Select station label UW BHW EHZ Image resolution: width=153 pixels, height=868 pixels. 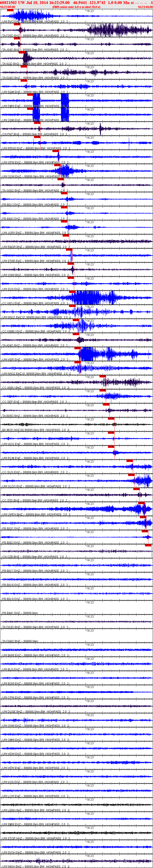pos(11,655)
